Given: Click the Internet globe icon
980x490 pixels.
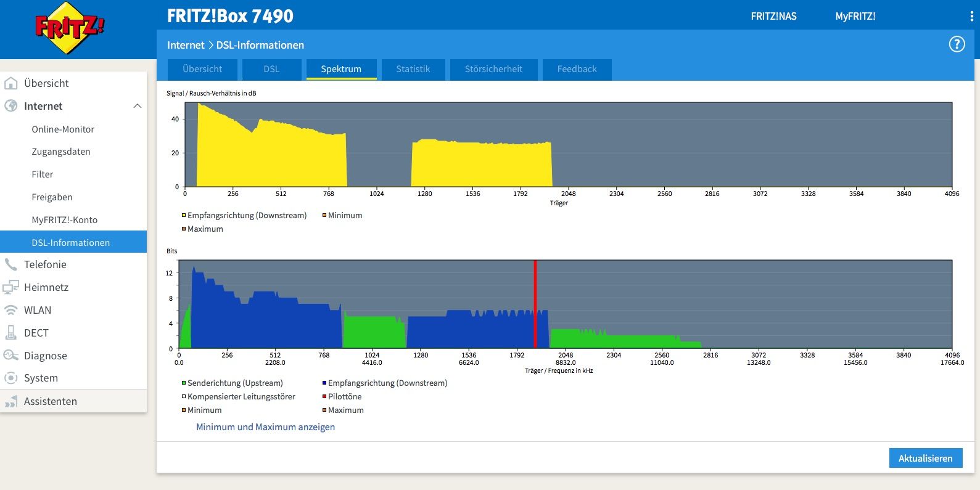Looking at the screenshot, I should 11,106.
